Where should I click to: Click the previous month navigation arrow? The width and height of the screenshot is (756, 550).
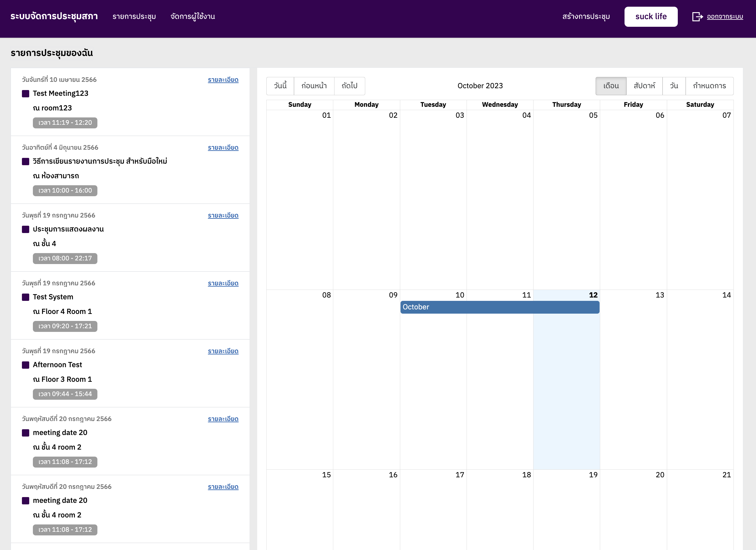tap(313, 86)
